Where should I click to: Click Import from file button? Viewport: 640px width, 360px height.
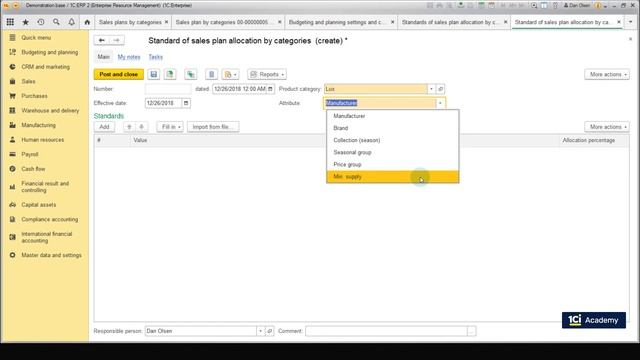213,127
